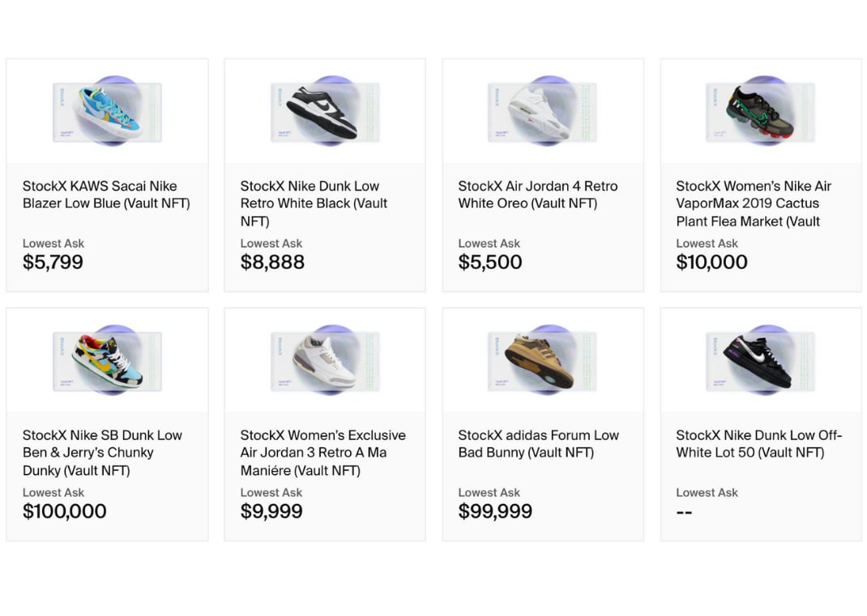This screenshot has width=867, height=616.
Task: Click the $10,000 lowest ask price
Action: coord(711,262)
